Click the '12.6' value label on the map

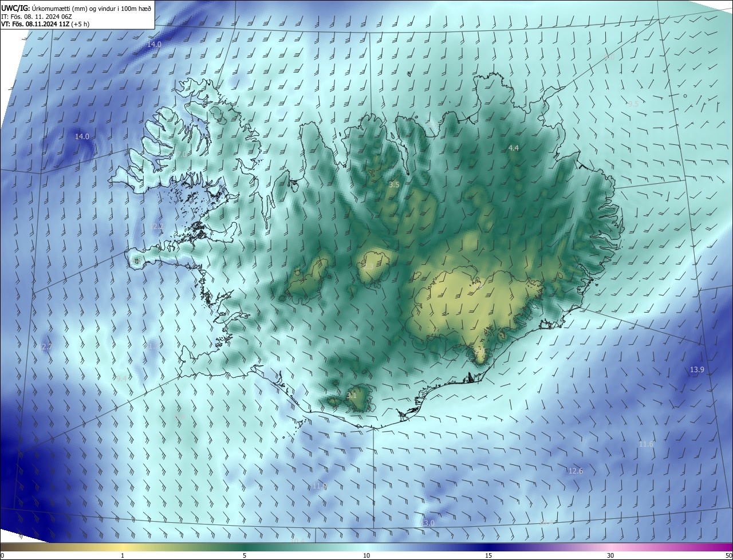[576, 471]
